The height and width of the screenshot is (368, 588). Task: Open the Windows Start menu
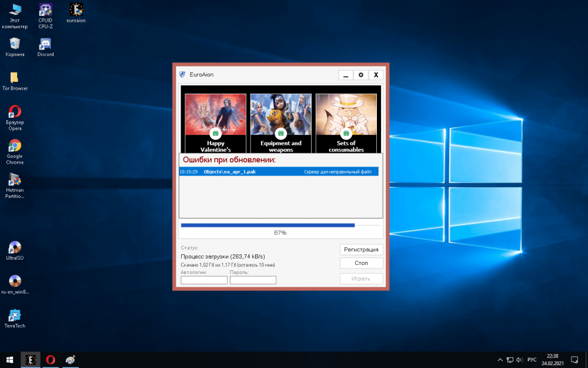(10, 359)
